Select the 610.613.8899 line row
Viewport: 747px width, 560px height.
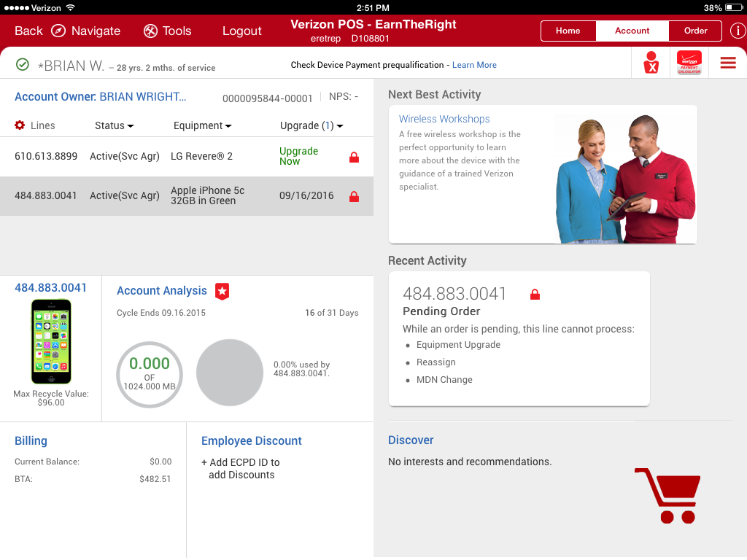187,157
